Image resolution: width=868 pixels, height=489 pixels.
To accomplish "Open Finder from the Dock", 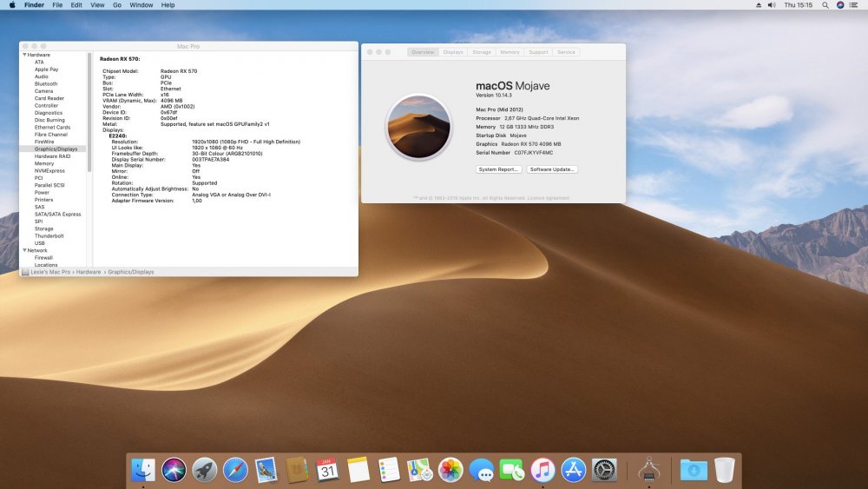I will (x=143, y=470).
